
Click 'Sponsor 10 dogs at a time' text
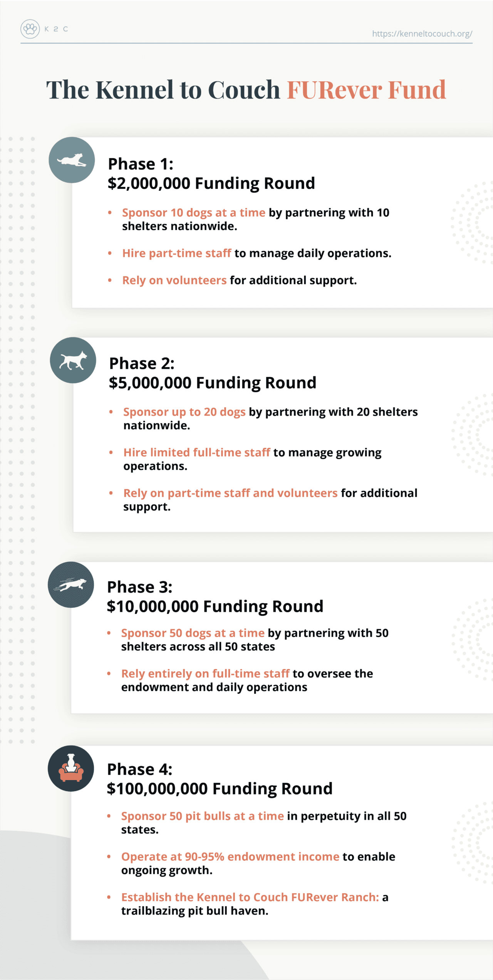point(193,213)
